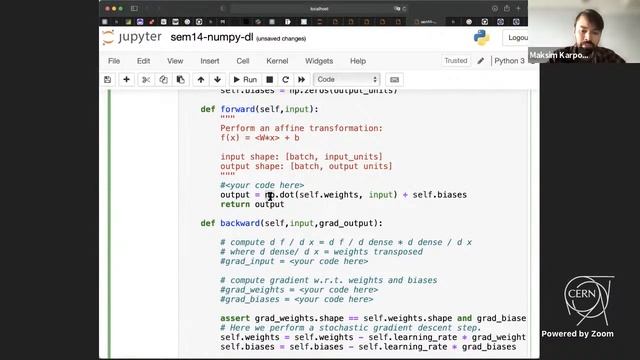The width and height of the screenshot is (640, 360).
Task: Restart the kernel with the circular arrow
Action: tap(285, 80)
